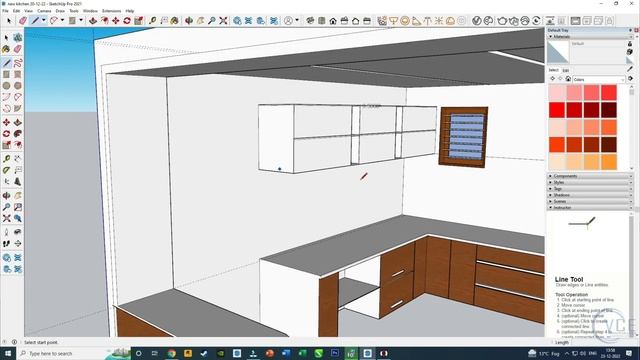This screenshot has width=640, height=360.
Task: Activate the Orbit tool in top toolbar
Action: coord(189,20)
